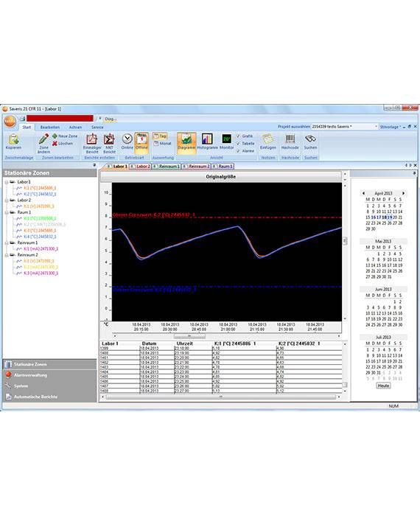The height and width of the screenshot is (516, 420).
Task: Open the MKT Bericht sigma icon
Action: (x=109, y=139)
